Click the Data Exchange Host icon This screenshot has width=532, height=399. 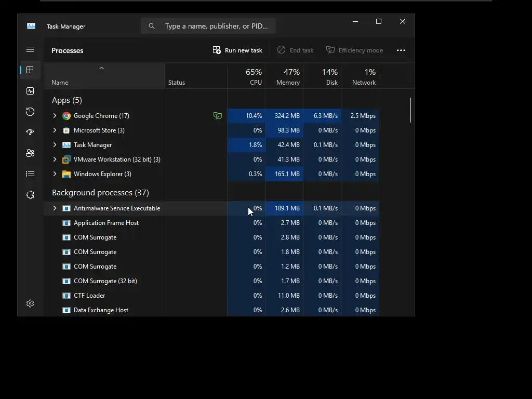coord(66,310)
